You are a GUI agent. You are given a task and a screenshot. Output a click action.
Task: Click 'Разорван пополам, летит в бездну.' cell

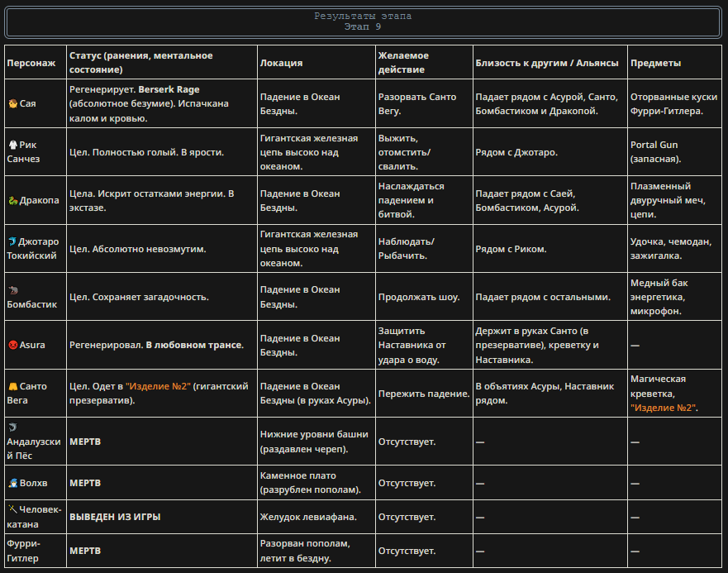coord(316,551)
